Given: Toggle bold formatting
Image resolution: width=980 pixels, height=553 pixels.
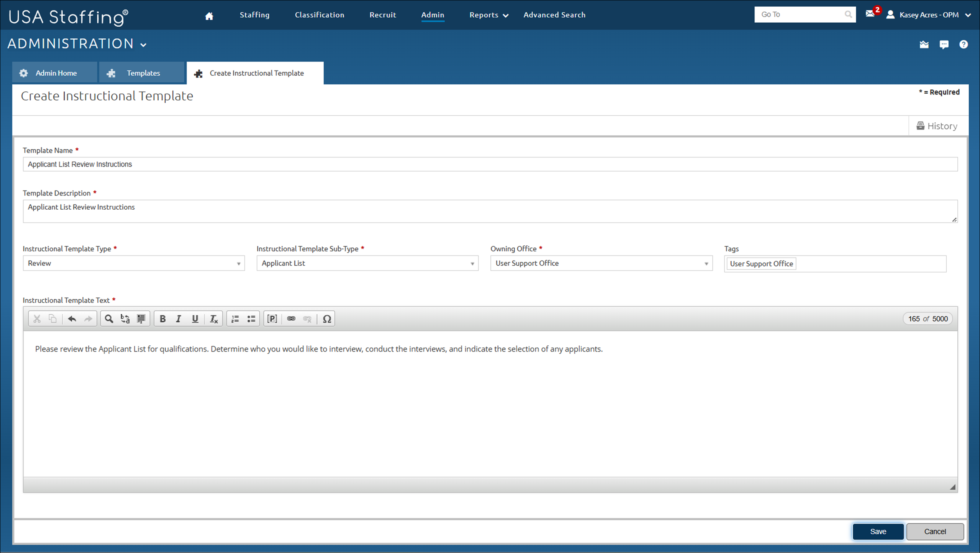Looking at the screenshot, I should [x=162, y=318].
